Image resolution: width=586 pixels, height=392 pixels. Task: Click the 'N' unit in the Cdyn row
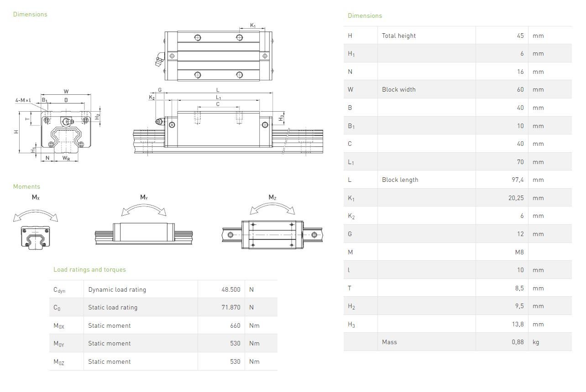pyautogui.click(x=251, y=289)
